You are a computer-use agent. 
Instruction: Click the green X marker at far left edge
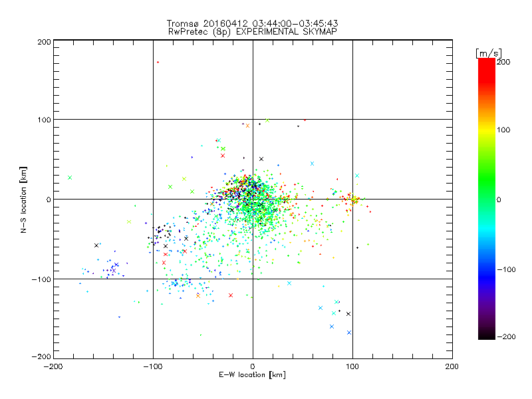pyautogui.click(x=70, y=178)
